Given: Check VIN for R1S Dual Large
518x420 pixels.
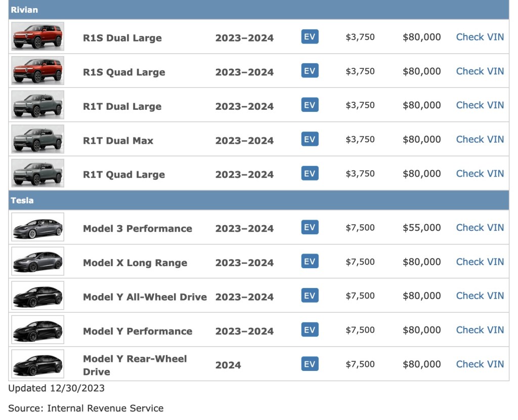Looking at the screenshot, I should pyautogui.click(x=480, y=37).
